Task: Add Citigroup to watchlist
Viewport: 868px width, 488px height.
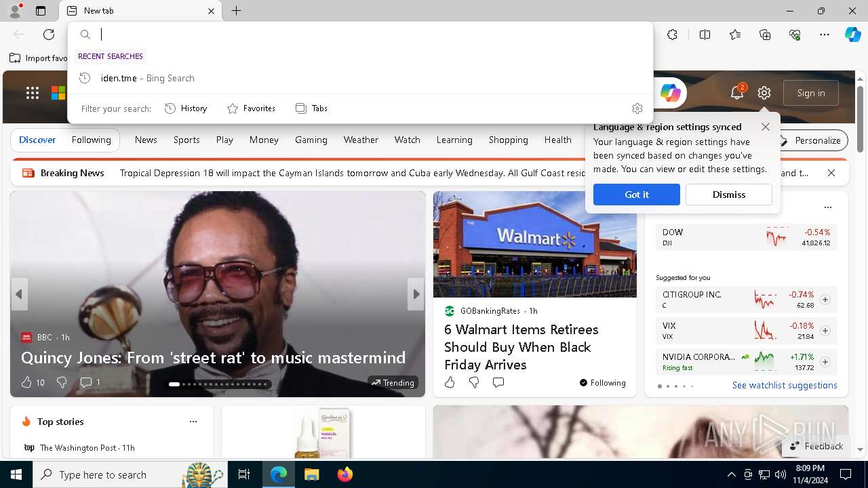Action: (x=825, y=300)
